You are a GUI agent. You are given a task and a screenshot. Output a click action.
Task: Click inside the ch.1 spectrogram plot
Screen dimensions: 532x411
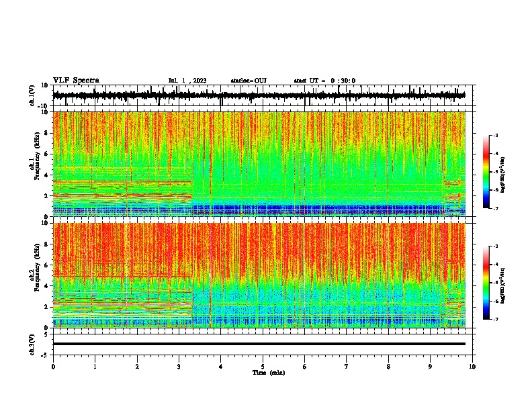(259, 164)
